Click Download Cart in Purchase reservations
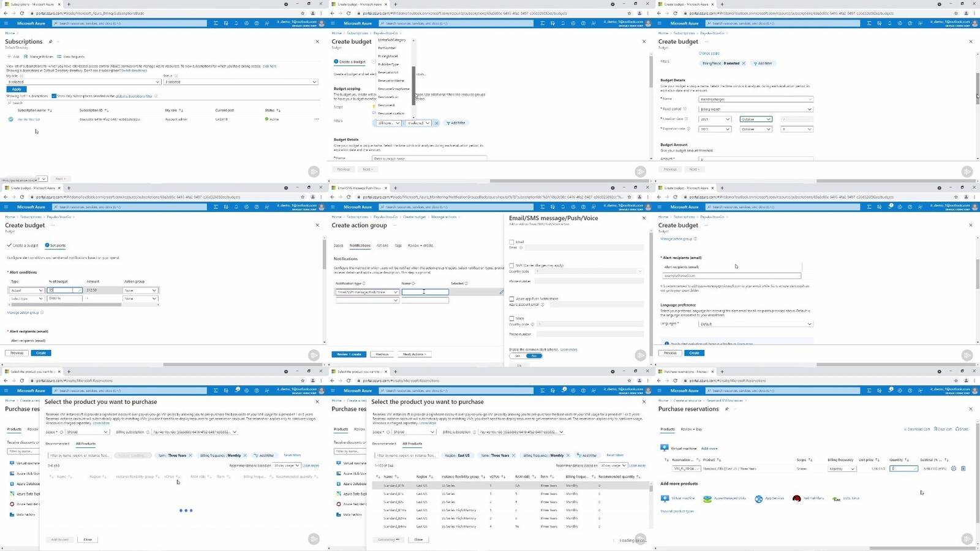980x551 pixels. [917, 429]
